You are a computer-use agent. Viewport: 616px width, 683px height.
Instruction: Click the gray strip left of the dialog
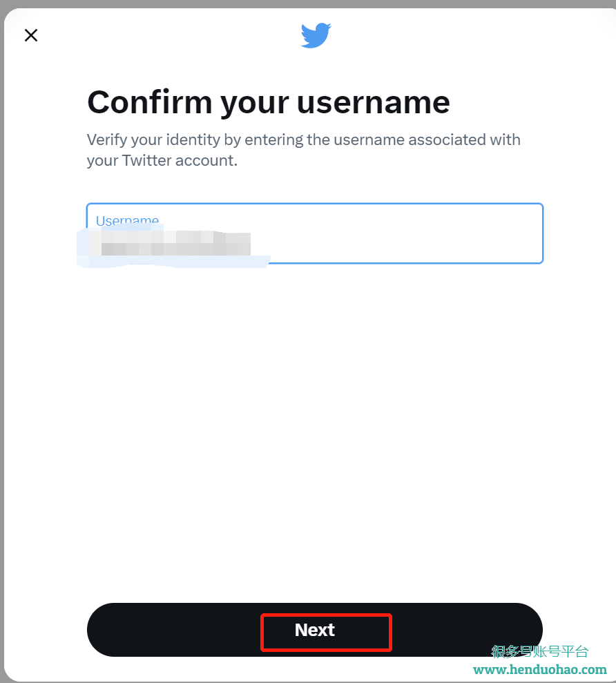click(1, 345)
